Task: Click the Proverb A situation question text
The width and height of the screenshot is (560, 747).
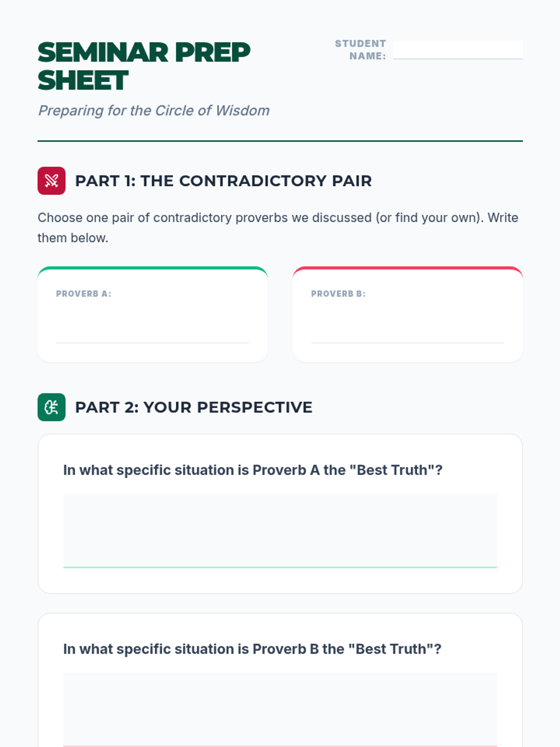Action: pos(252,470)
